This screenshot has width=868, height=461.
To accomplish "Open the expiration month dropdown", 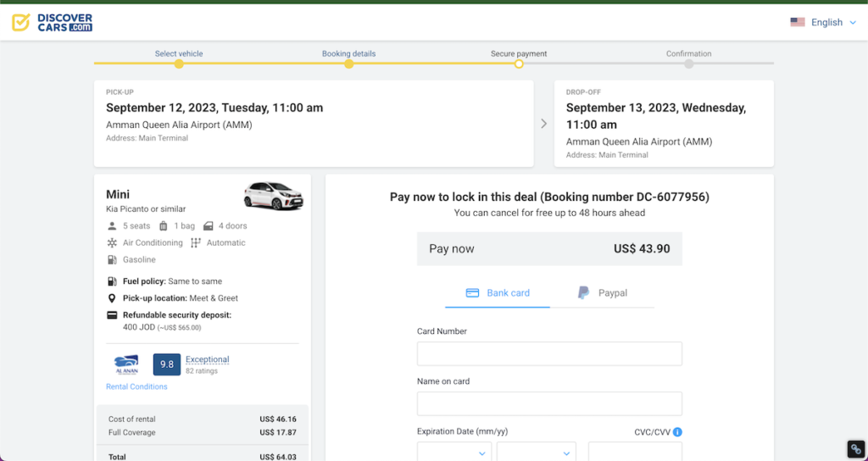I will tap(454, 452).
